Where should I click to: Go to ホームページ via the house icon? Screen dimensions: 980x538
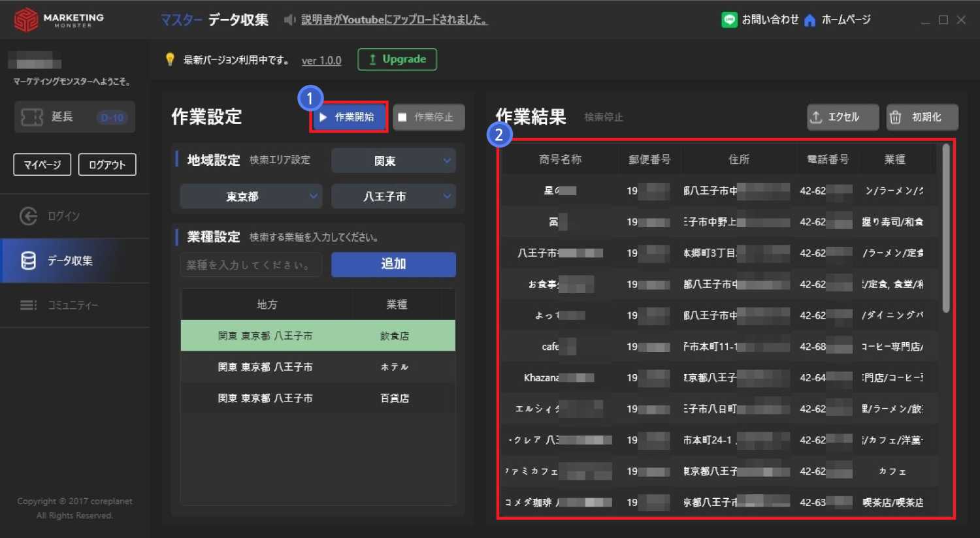click(837, 20)
